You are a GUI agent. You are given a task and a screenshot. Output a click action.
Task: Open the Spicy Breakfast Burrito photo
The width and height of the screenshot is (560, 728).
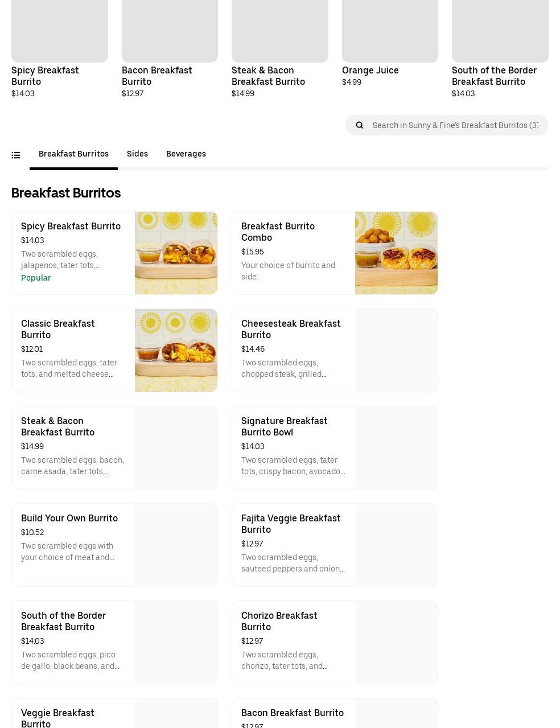176,253
